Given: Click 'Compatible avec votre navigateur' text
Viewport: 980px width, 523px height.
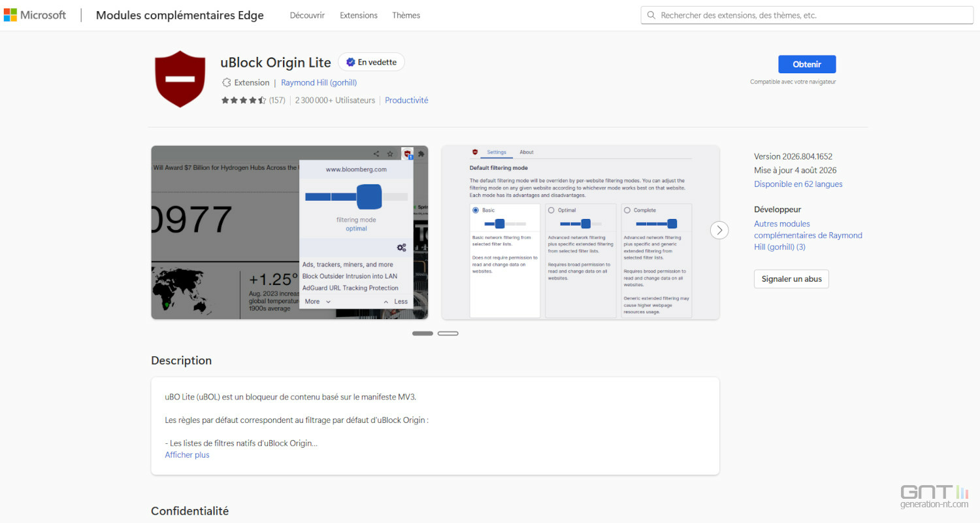Looking at the screenshot, I should pyautogui.click(x=793, y=82).
